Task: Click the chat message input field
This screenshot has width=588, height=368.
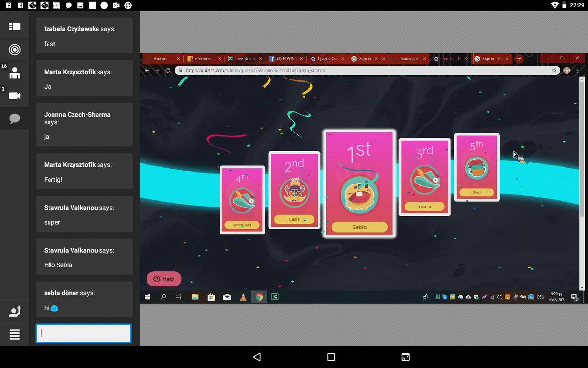Action: (x=83, y=334)
